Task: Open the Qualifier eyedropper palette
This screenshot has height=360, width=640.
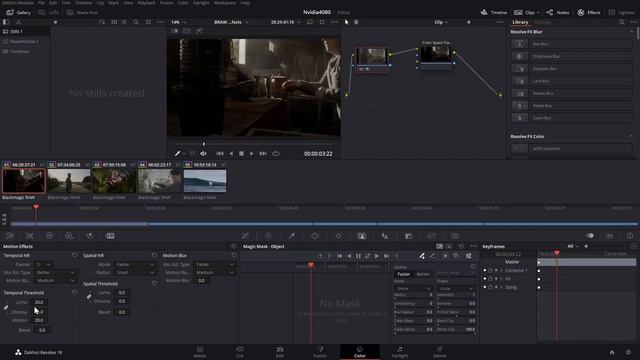Action: point(292,236)
